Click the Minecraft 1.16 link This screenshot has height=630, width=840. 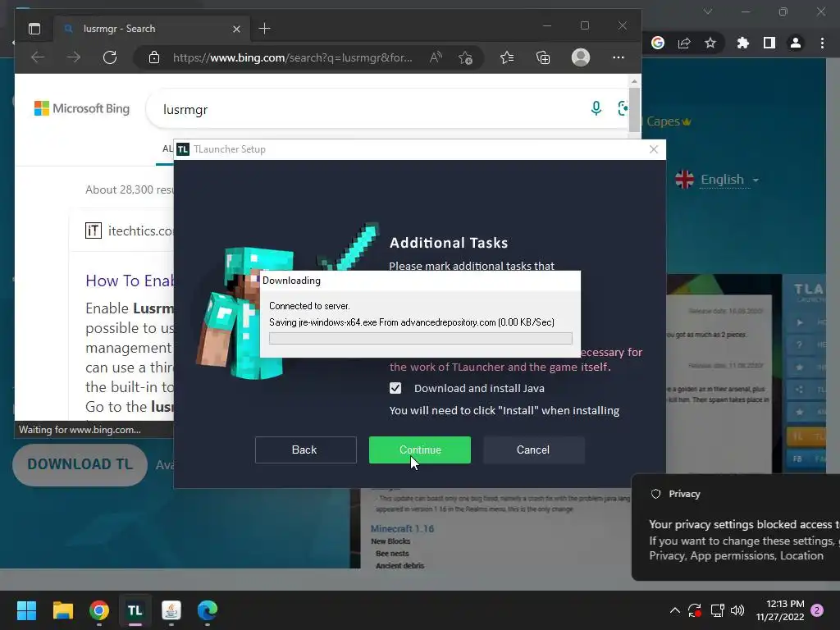click(x=402, y=529)
